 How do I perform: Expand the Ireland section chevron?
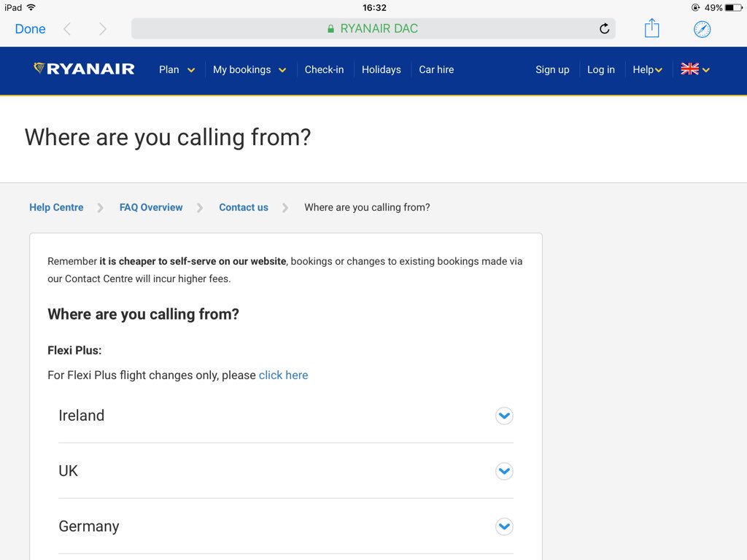[x=504, y=416]
